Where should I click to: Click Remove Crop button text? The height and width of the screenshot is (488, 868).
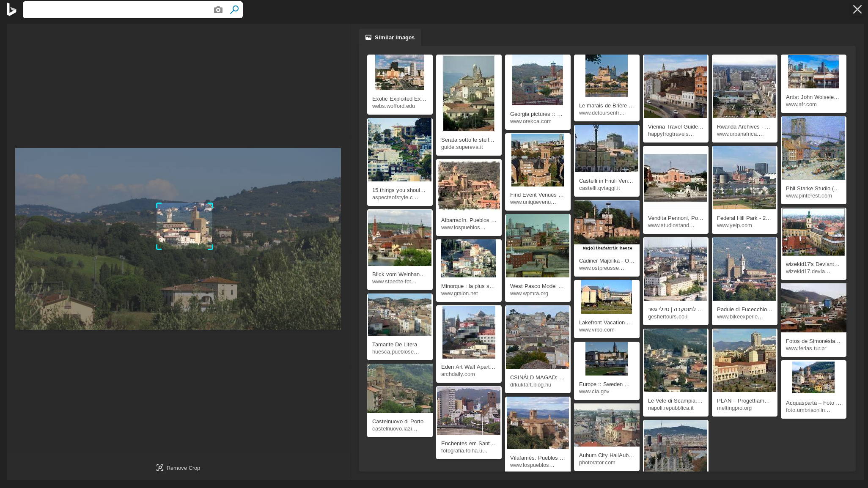pyautogui.click(x=183, y=468)
